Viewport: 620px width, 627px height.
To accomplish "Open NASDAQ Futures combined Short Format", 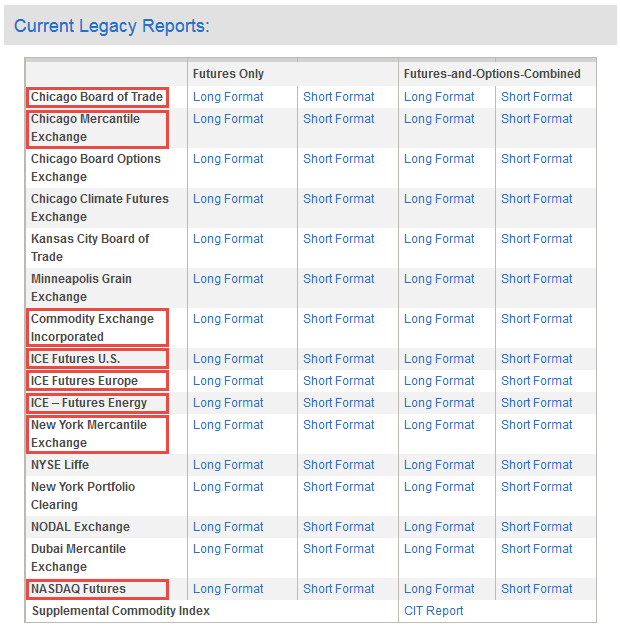I will click(536, 589).
